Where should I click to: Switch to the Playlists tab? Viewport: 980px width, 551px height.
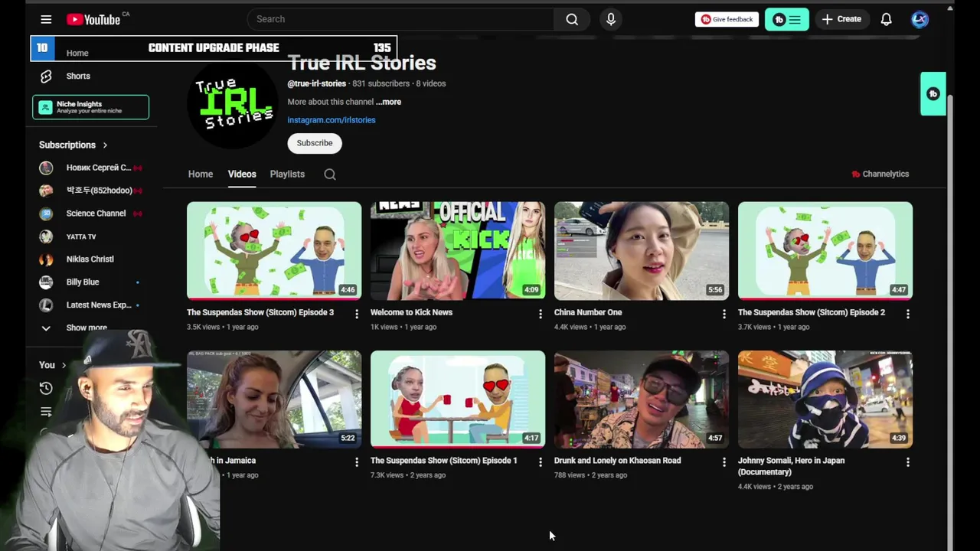287,174
